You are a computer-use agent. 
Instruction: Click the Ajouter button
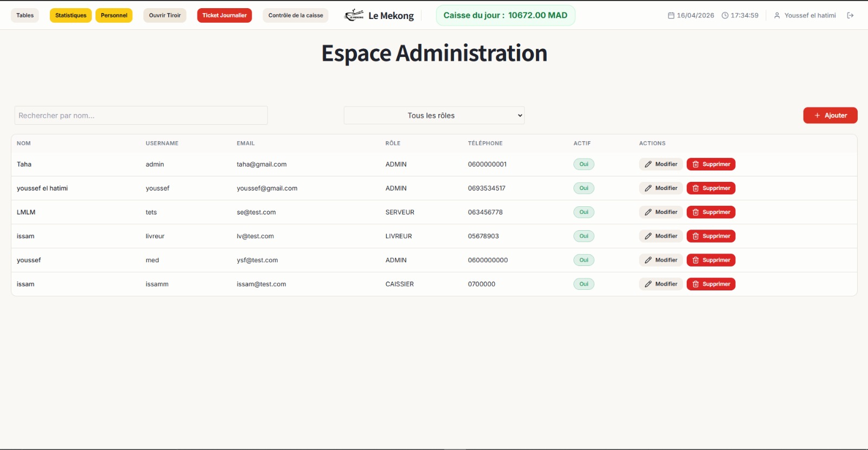[830, 116]
